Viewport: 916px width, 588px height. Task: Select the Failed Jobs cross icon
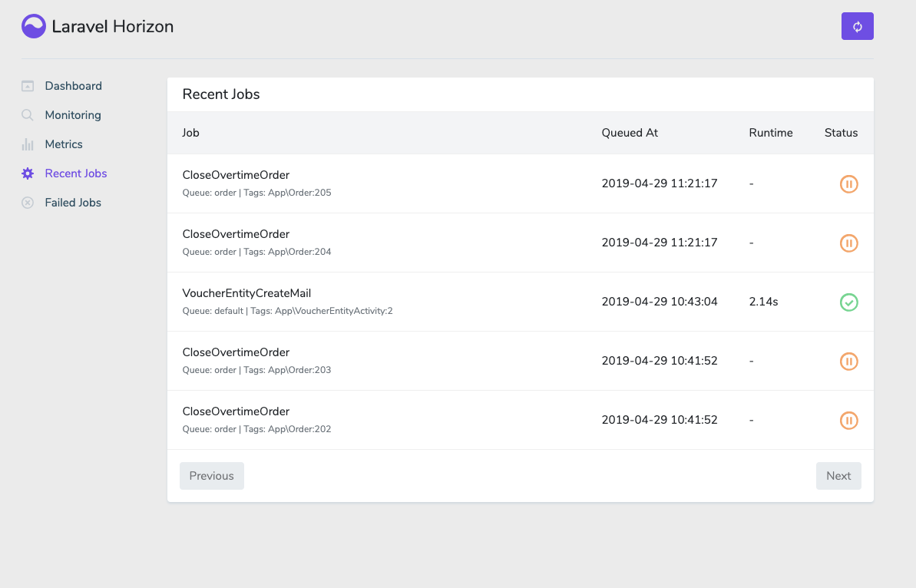[28, 202]
